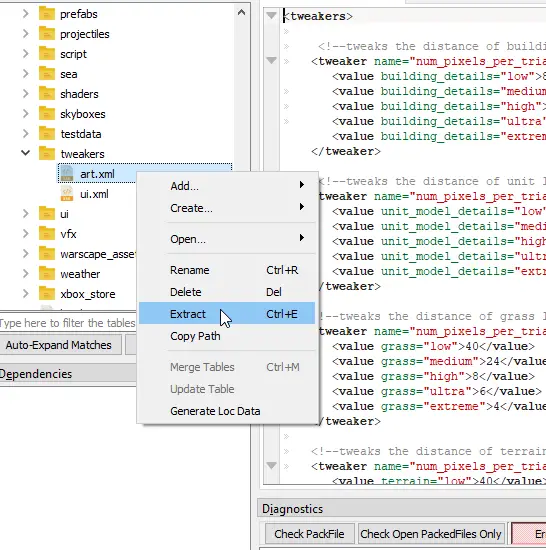Toggle the Auto-Expand Matches button

[59, 345]
